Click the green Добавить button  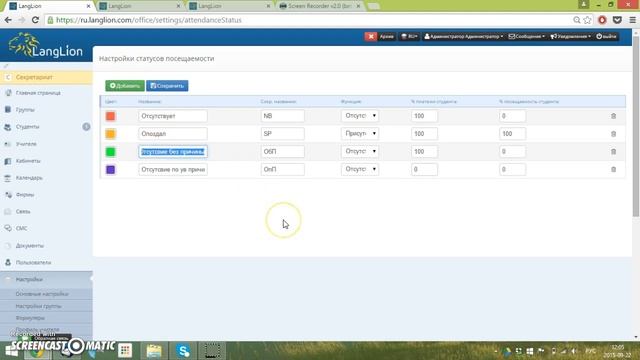pos(125,86)
